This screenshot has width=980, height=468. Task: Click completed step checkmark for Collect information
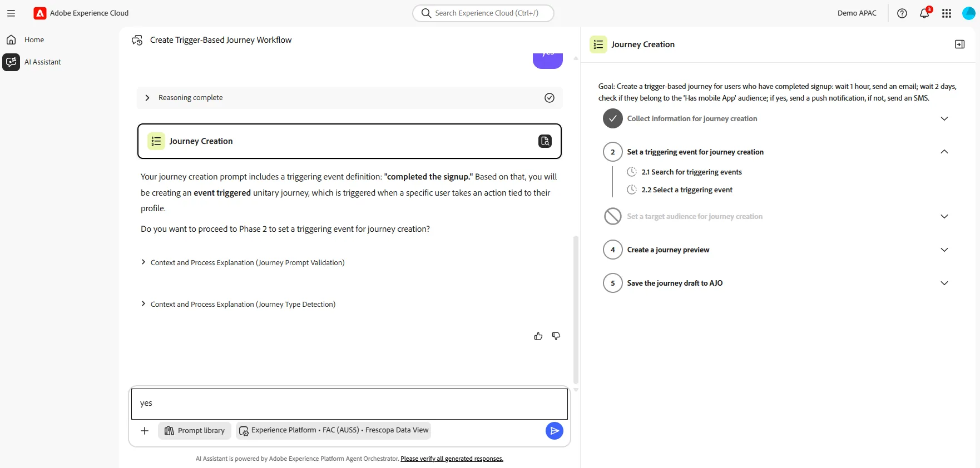tap(613, 118)
